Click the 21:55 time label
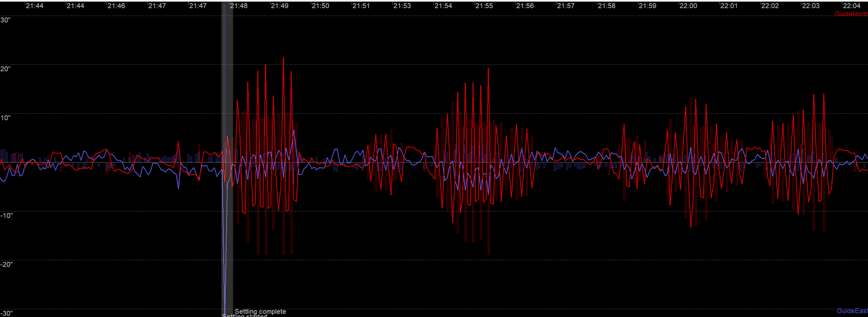Image resolution: width=868 pixels, height=317 pixels. pyautogui.click(x=484, y=6)
